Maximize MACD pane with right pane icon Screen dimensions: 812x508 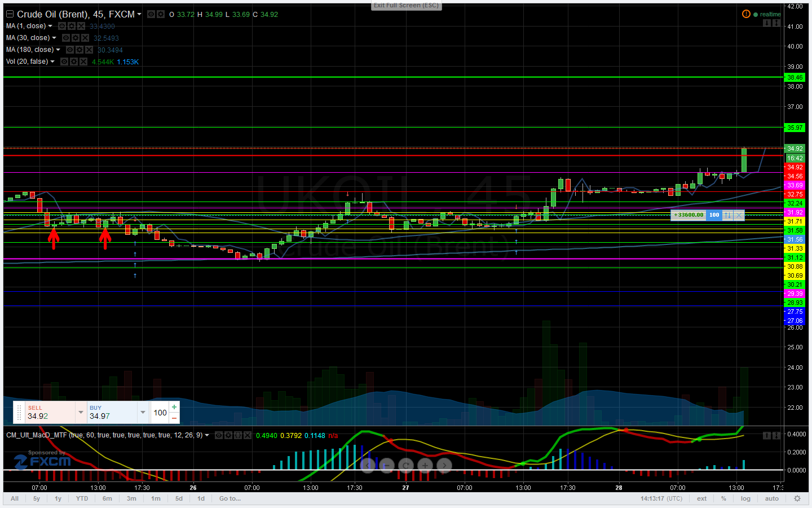[776, 435]
